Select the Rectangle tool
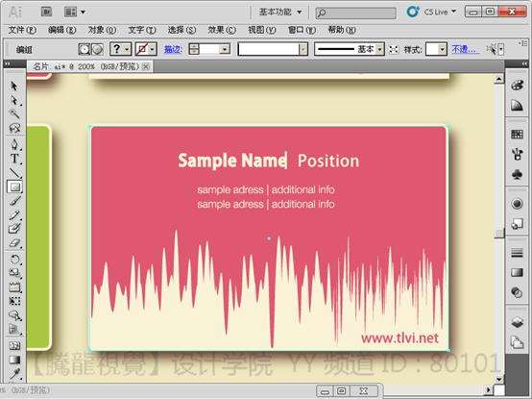 click(14, 187)
